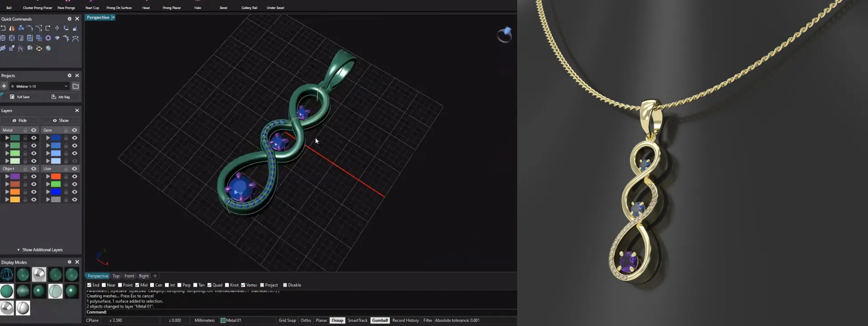868x326 pixels.
Task: Open the Bail tool
Action: (x=9, y=8)
